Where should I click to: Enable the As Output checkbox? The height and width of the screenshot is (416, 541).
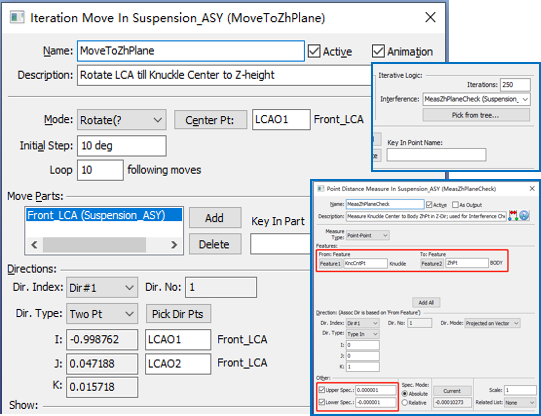pyautogui.click(x=455, y=205)
